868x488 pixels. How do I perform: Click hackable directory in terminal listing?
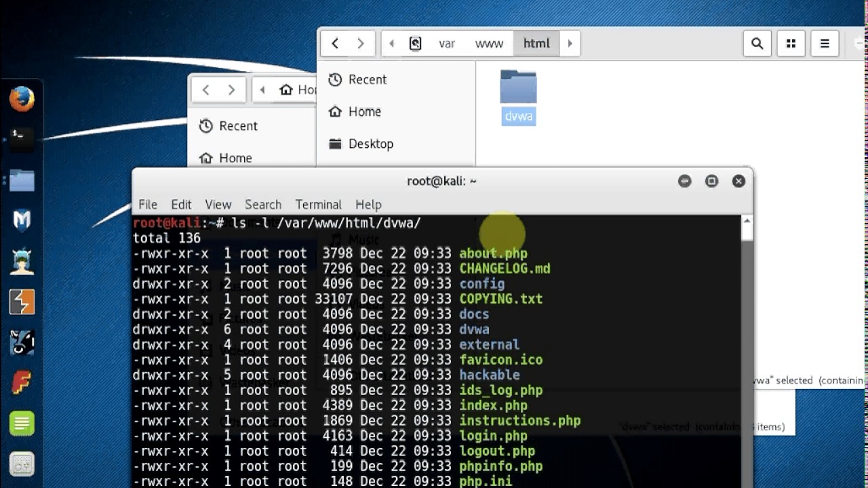tap(489, 375)
